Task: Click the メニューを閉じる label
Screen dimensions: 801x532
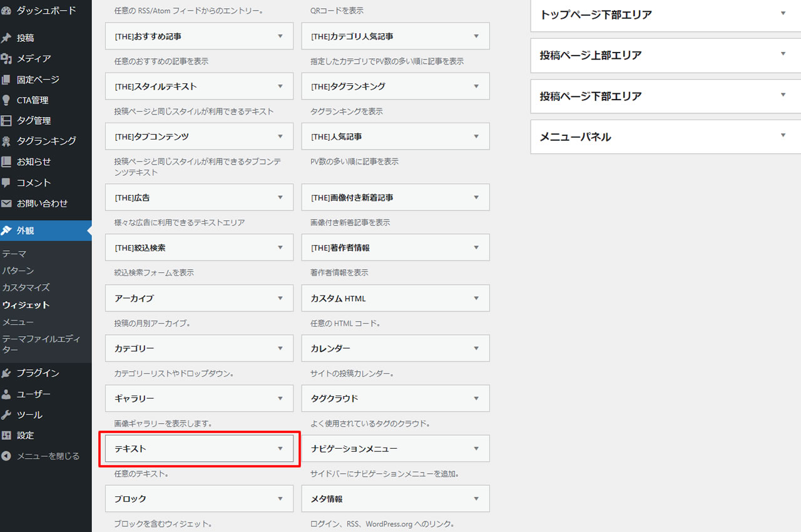Action: click(x=48, y=456)
